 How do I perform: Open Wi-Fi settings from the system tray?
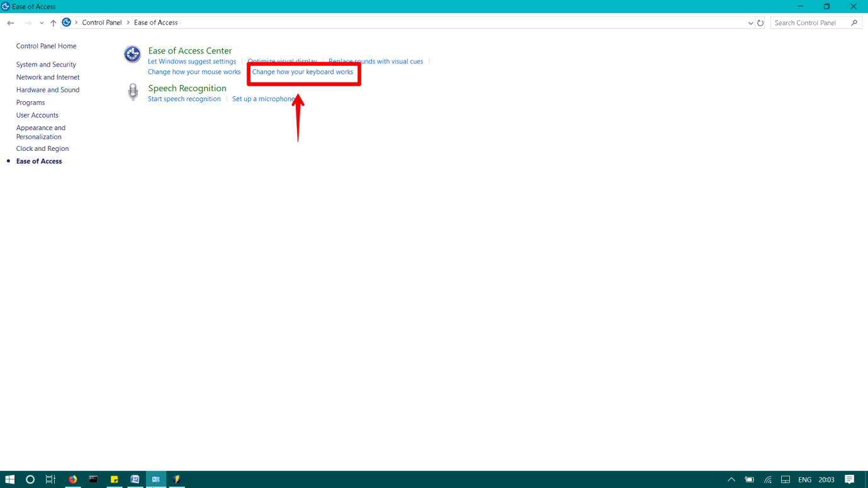pos(767,479)
